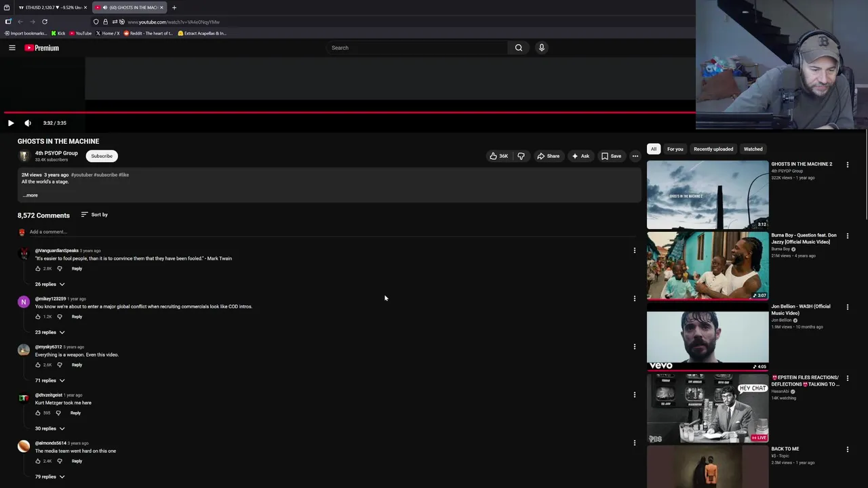Open the Reddit bookmark

pos(148,33)
